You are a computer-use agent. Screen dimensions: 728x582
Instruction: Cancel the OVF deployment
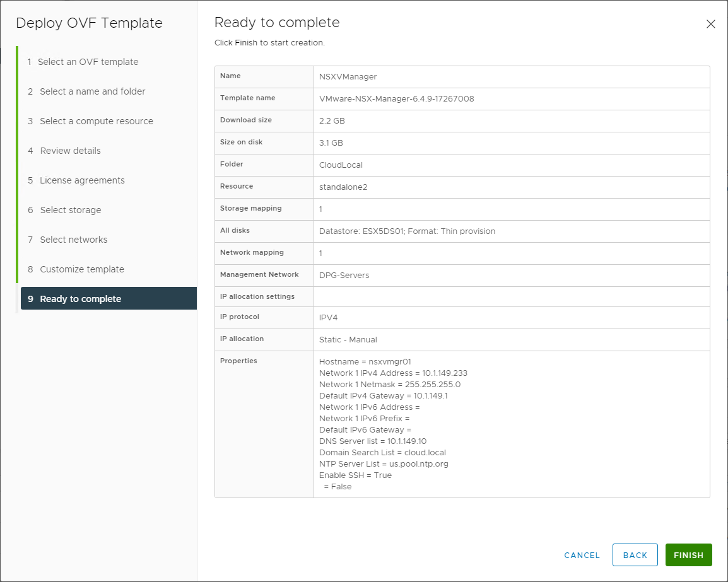582,555
